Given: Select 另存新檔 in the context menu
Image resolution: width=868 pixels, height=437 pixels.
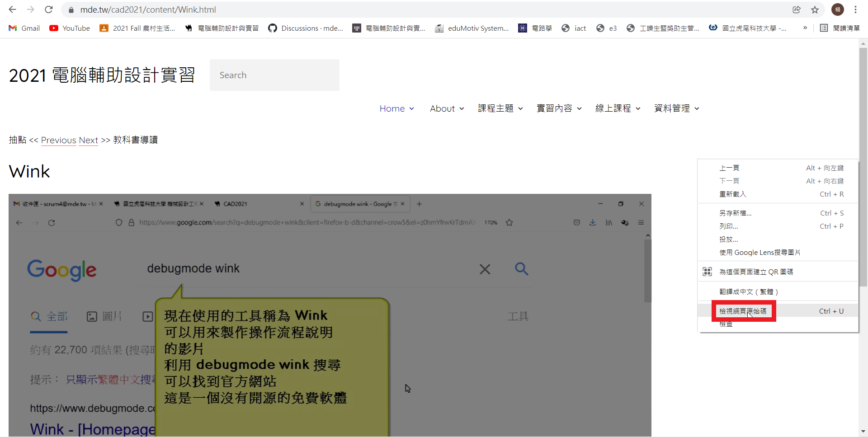Looking at the screenshot, I should click(x=778, y=213).
